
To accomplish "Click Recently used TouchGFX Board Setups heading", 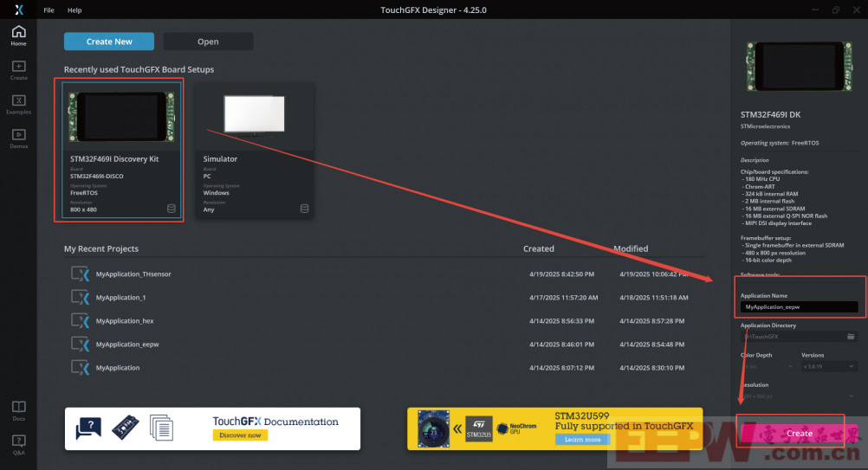I will click(139, 69).
